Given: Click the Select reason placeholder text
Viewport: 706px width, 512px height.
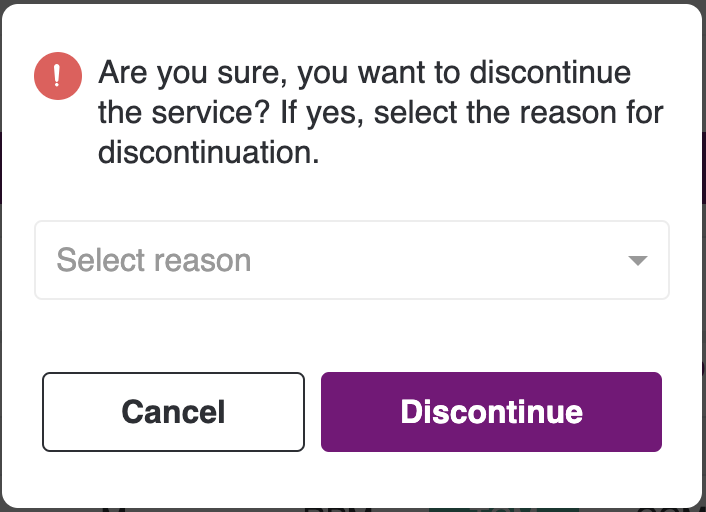Looking at the screenshot, I should (x=154, y=260).
